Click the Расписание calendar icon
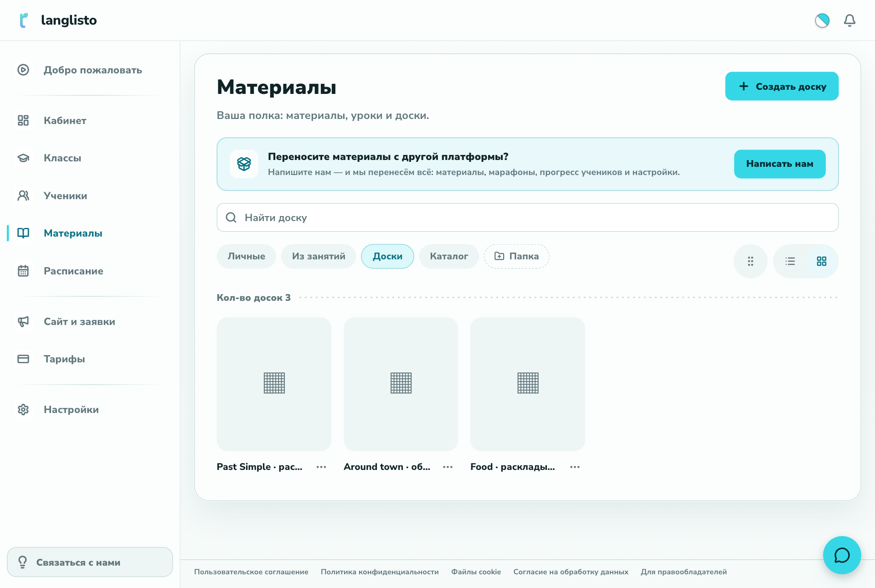Screen dimensions: 875x588 23,271
